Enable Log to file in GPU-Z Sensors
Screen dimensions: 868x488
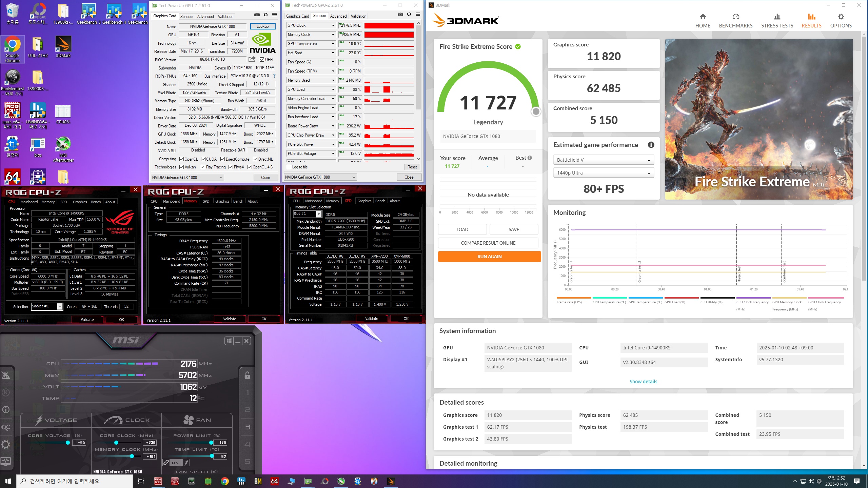pos(289,167)
